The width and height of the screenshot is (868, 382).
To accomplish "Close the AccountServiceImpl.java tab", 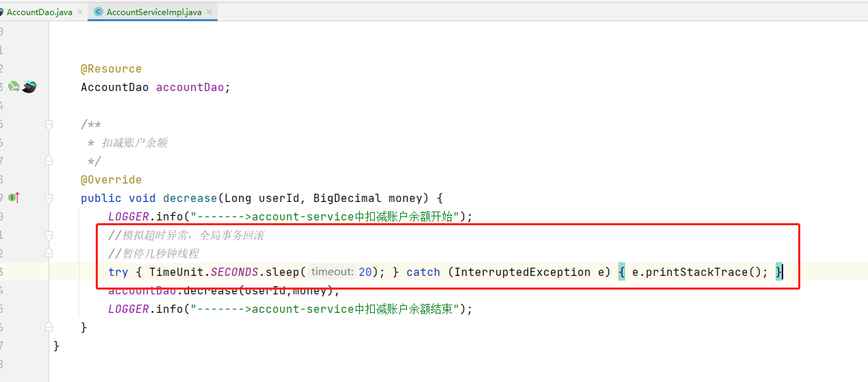I will (x=210, y=12).
